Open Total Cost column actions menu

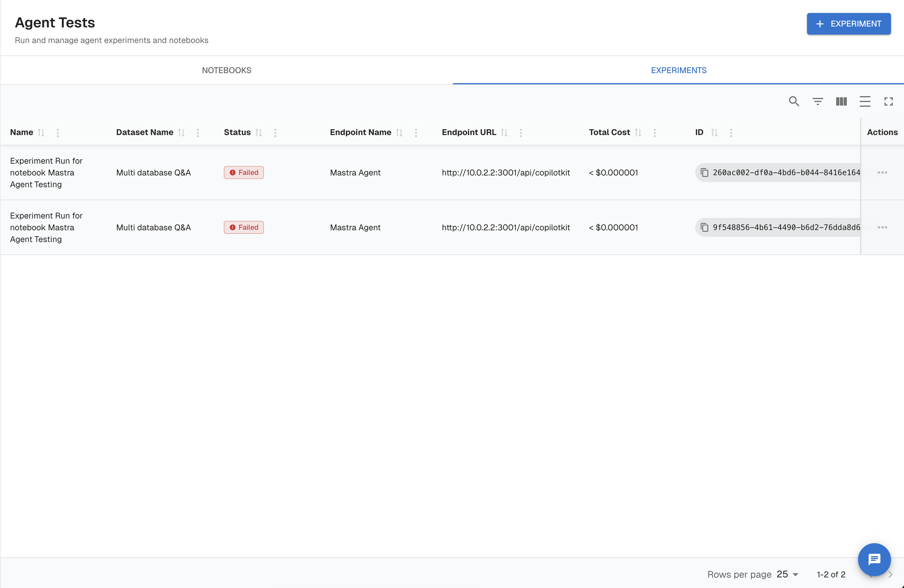click(x=655, y=133)
